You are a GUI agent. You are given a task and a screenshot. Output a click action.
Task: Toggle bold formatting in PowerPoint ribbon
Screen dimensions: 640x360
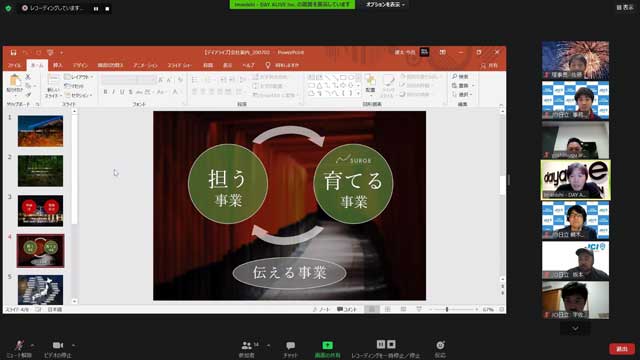click(105, 92)
